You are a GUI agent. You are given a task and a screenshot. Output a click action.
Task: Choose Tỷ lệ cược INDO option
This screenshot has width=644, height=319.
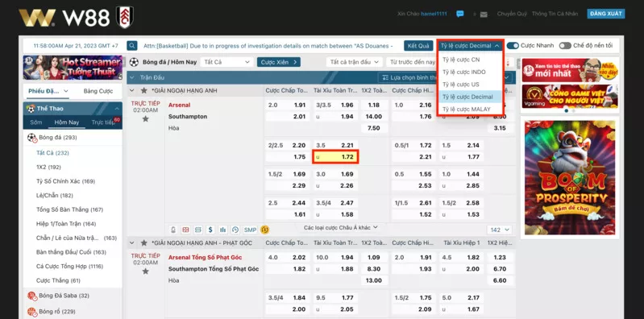click(470, 72)
